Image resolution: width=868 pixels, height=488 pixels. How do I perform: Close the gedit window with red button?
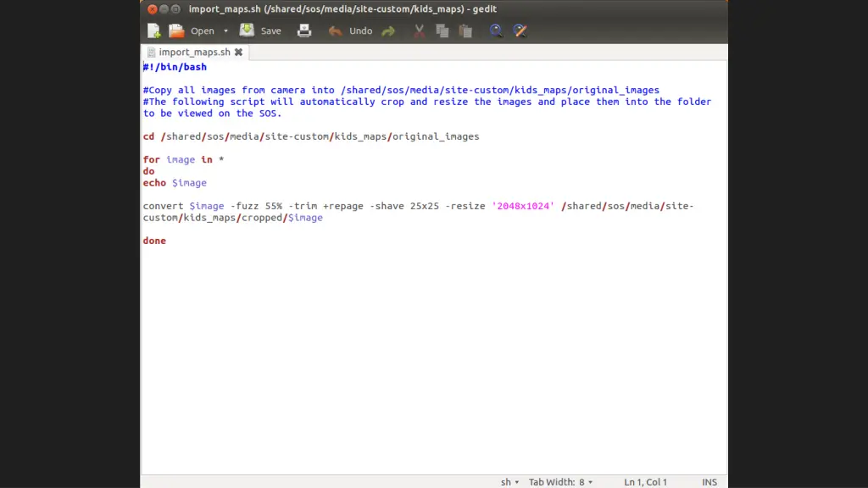tap(153, 8)
